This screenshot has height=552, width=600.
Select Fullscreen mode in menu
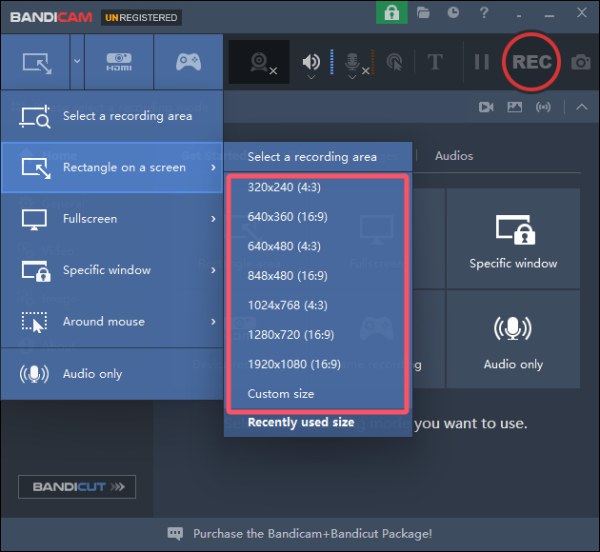pos(112,219)
